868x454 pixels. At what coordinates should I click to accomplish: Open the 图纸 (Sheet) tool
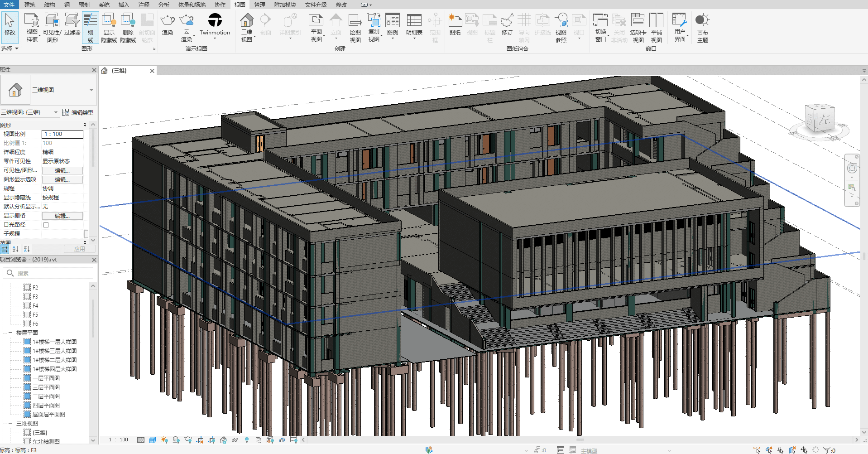click(x=455, y=21)
